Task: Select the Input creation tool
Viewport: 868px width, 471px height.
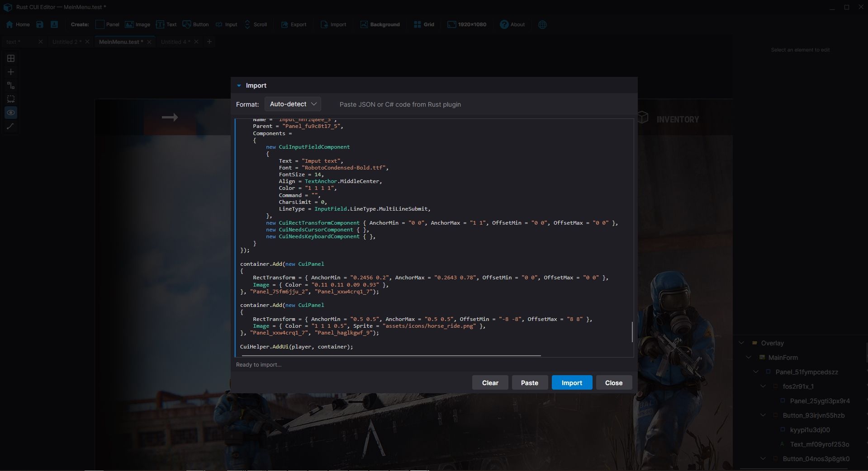Action: point(226,24)
